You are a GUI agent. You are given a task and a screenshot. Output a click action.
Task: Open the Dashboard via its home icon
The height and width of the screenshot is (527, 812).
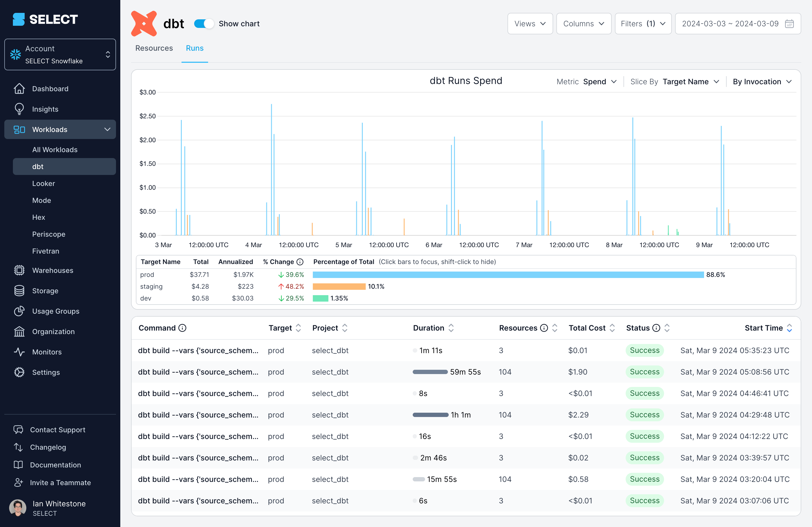pyautogui.click(x=19, y=88)
